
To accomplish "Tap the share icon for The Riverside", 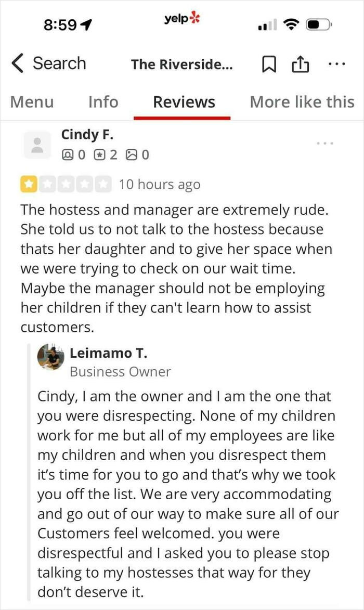I will tap(300, 63).
